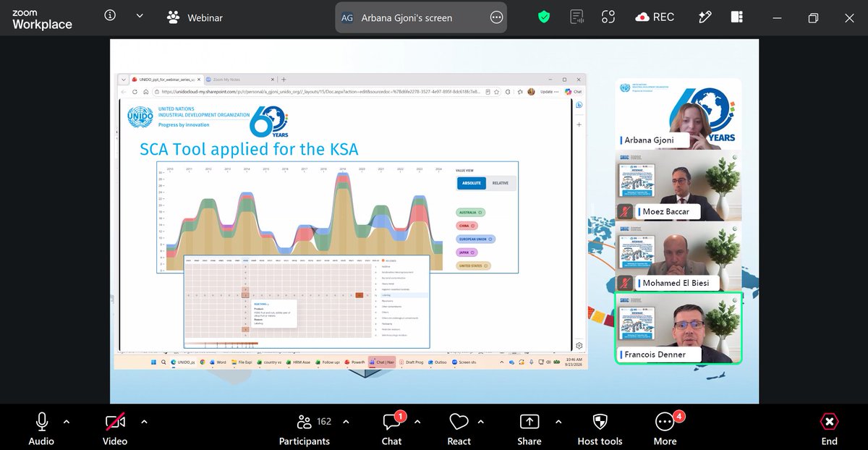Toggle the EUROPEAN UNION legend chip
The image size is (868, 450).
[x=475, y=239]
